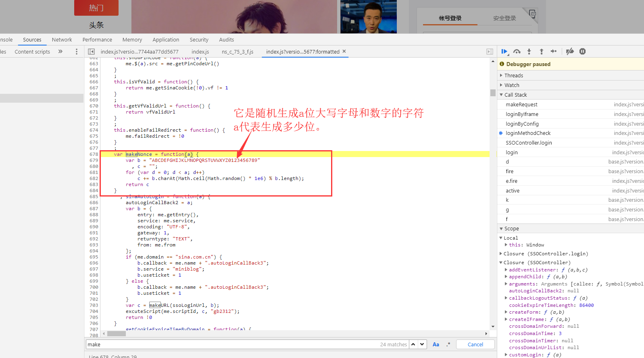Click the Step button in debugger toolbar
This screenshot has width=644, height=358.
coord(554,52)
